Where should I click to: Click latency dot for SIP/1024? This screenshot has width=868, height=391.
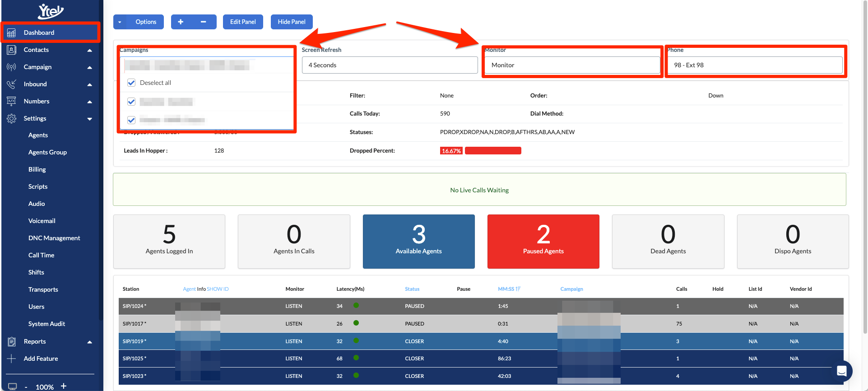click(356, 306)
